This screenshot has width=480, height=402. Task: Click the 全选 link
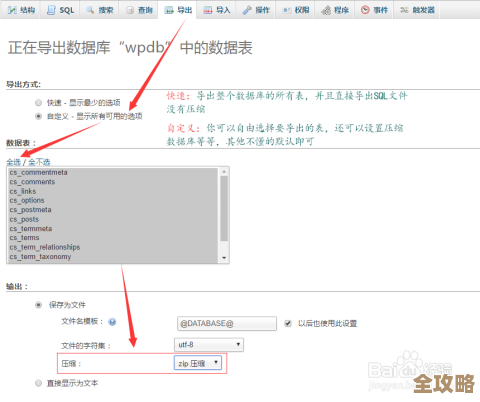click(x=14, y=162)
